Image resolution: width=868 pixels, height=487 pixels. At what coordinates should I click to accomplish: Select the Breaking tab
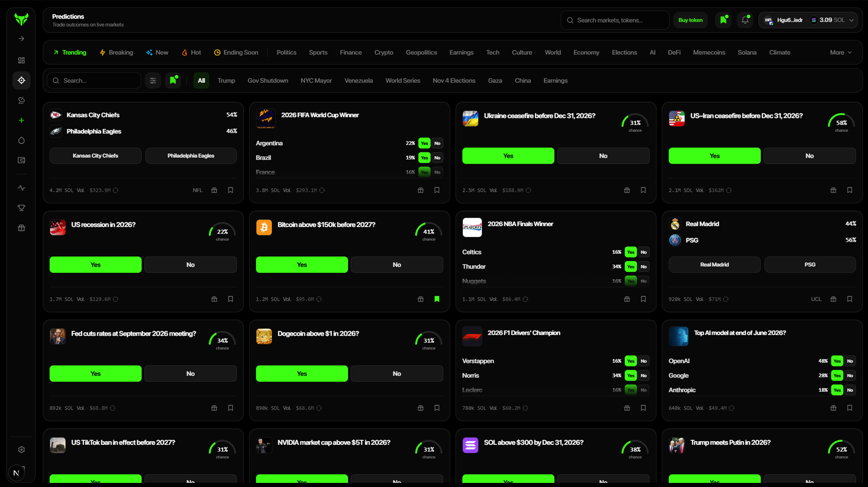pyautogui.click(x=116, y=53)
